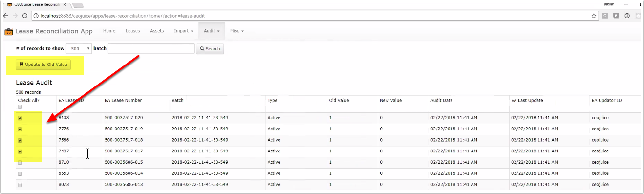Open the gray extension next to G

(616, 16)
